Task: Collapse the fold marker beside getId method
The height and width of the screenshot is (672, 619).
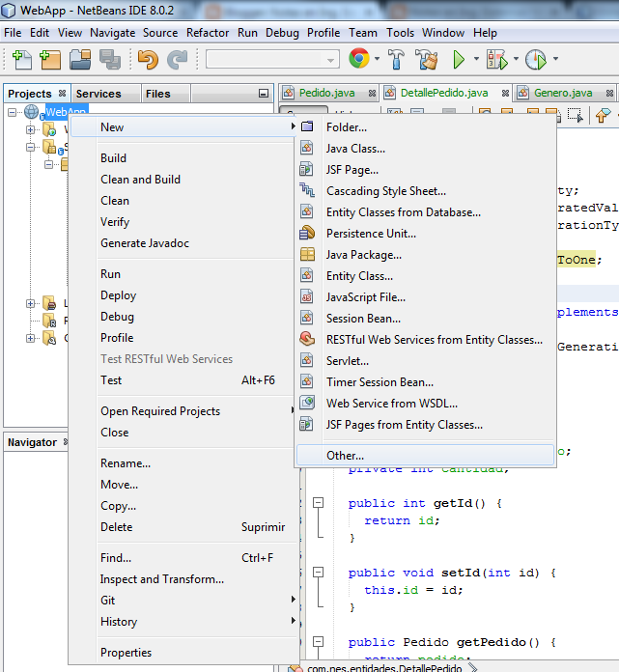Action: [x=318, y=502]
